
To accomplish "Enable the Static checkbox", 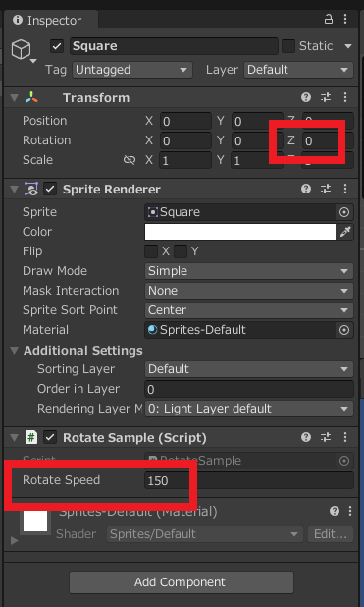I will click(288, 46).
